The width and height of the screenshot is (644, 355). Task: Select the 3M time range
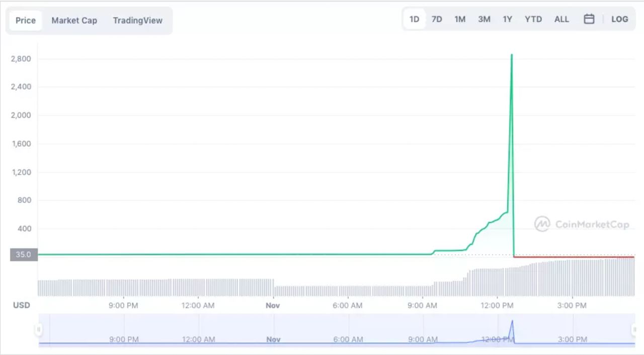click(x=484, y=19)
